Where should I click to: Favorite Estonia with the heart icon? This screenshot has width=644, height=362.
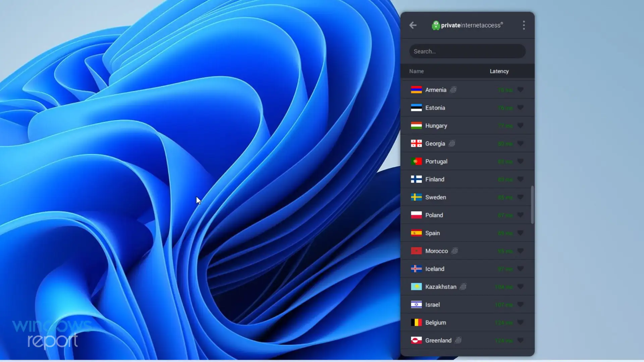tap(520, 108)
